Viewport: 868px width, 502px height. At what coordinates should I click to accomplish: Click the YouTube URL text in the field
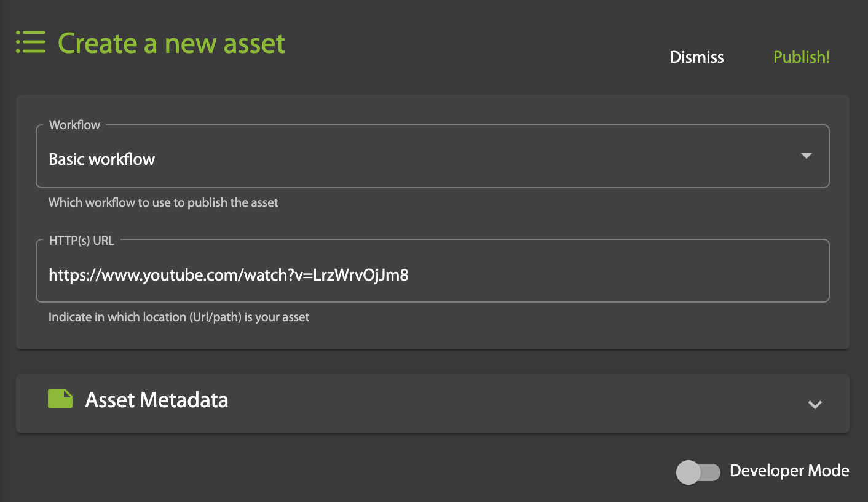pyautogui.click(x=229, y=274)
